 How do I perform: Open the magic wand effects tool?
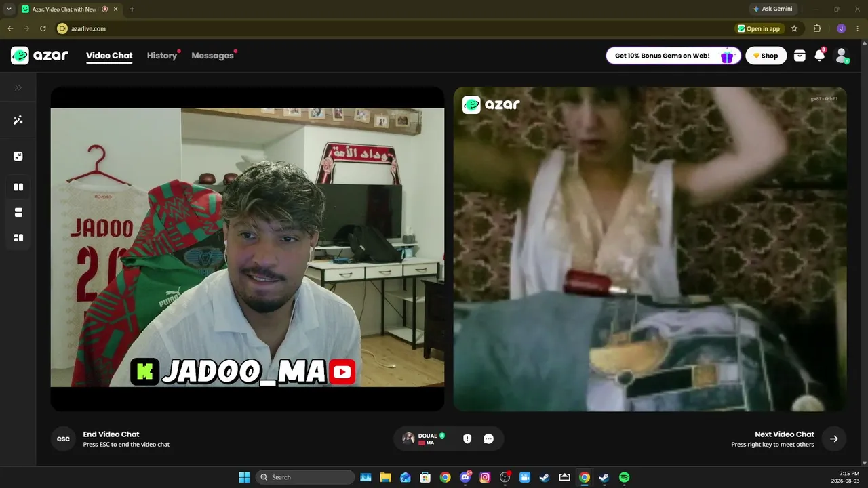[18, 120]
